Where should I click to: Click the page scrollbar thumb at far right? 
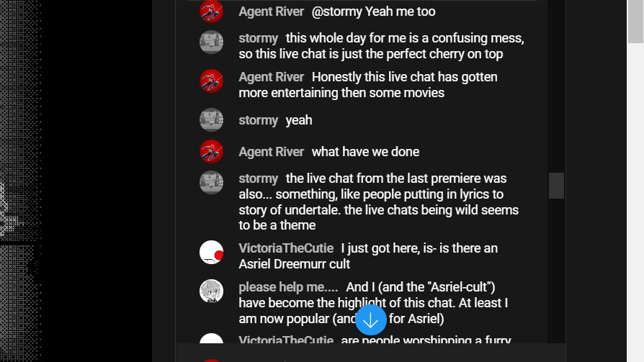coord(635,22)
